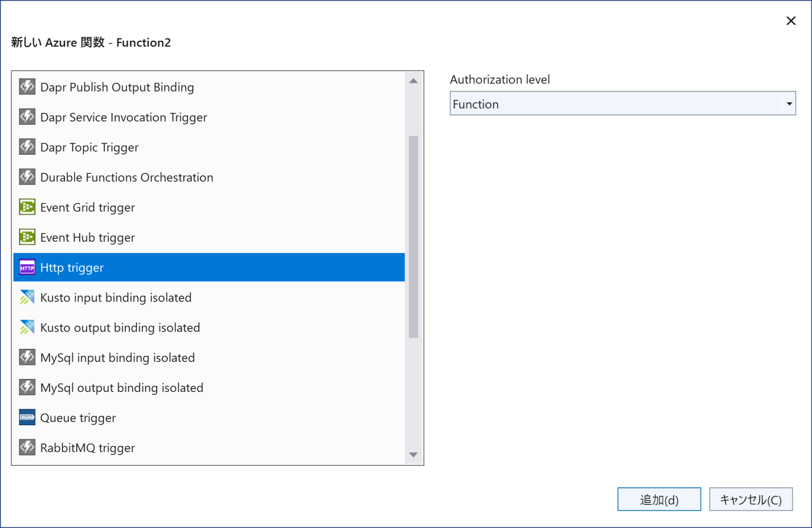The width and height of the screenshot is (812, 528).
Task: Click the Queue trigger icon
Action: coord(27,417)
